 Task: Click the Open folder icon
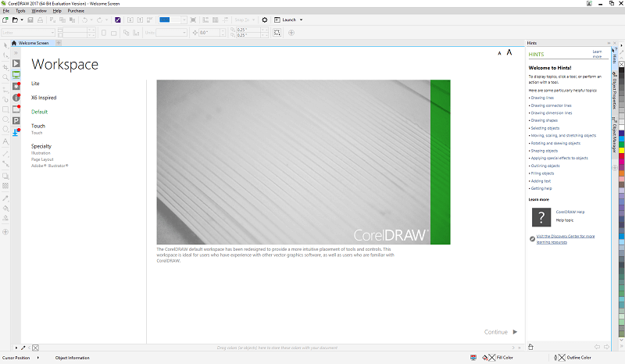pyautogui.click(x=15, y=20)
